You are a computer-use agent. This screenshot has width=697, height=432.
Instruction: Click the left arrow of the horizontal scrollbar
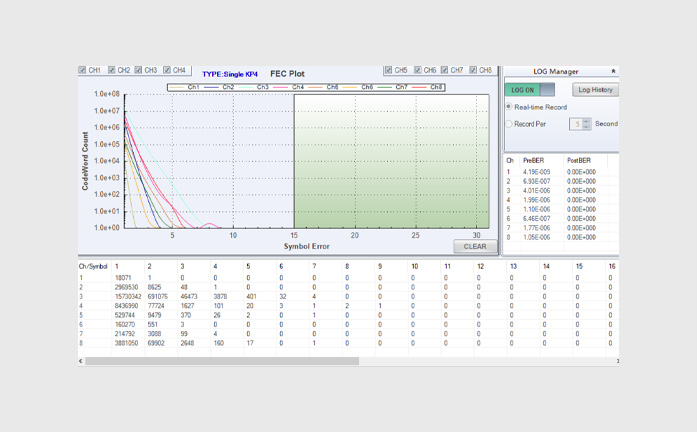[x=81, y=361]
